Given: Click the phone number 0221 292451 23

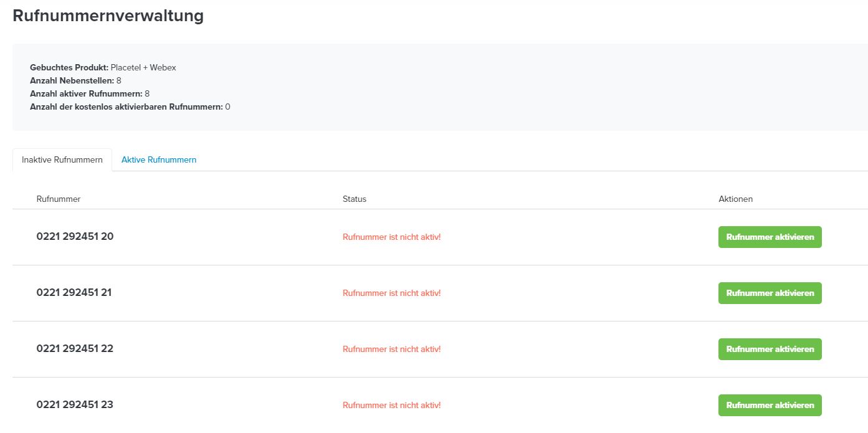Looking at the screenshot, I should [75, 405].
